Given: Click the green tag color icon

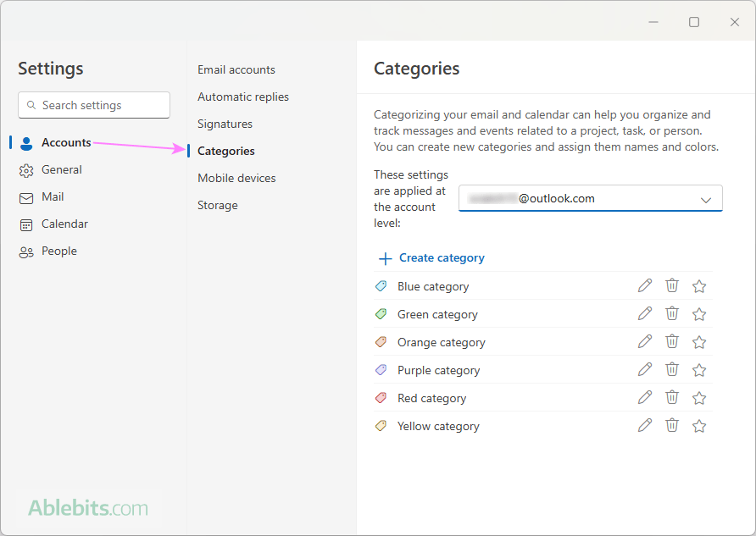Looking at the screenshot, I should (381, 314).
